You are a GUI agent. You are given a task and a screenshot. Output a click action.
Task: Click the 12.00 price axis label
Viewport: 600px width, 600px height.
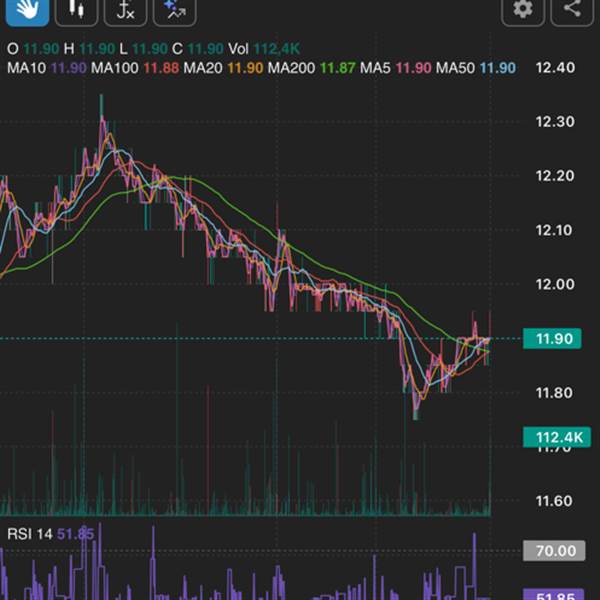pos(555,284)
